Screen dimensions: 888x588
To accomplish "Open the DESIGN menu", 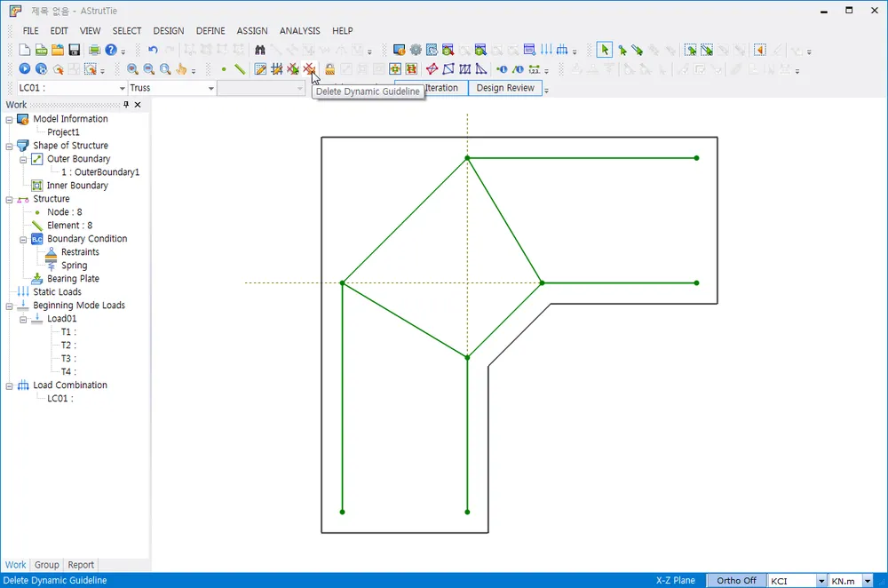I will [169, 30].
